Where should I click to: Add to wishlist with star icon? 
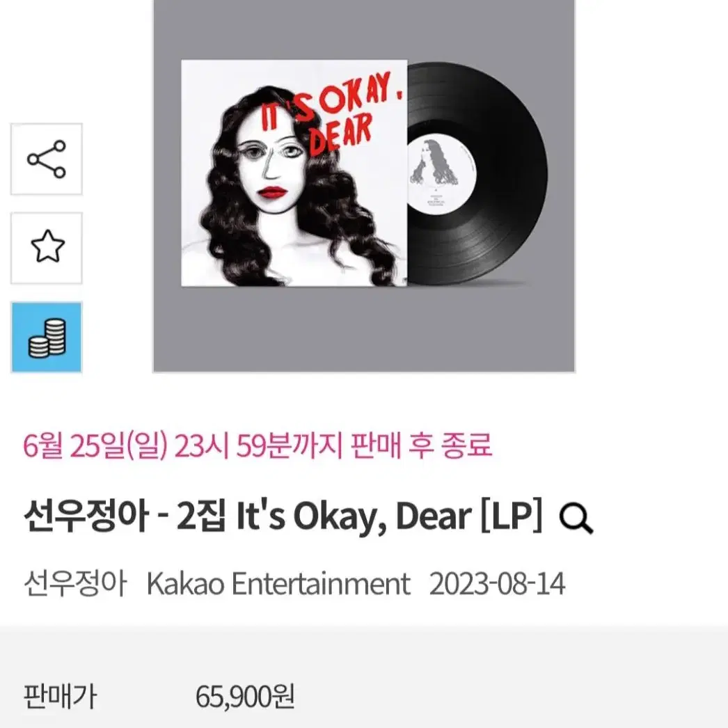[47, 248]
